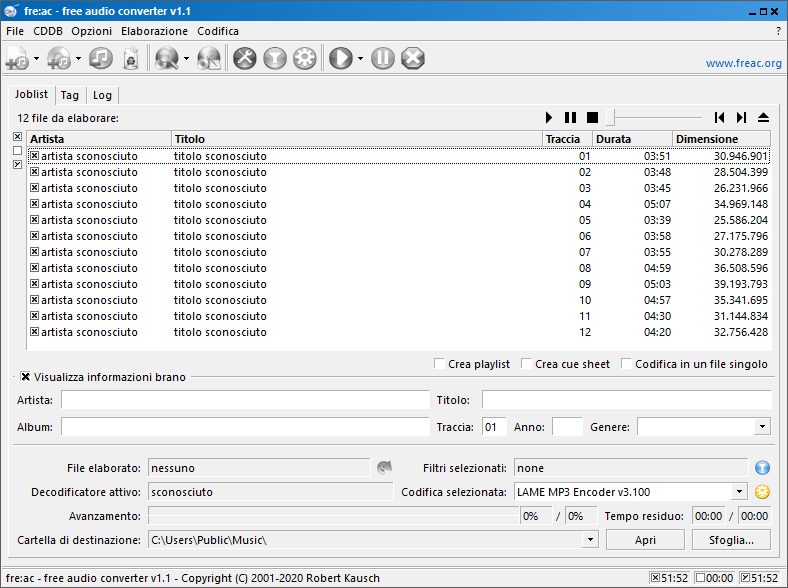Viewport: 788px width, 588px height.
Task: Click the encoder configuration gear icon
Action: click(305, 59)
